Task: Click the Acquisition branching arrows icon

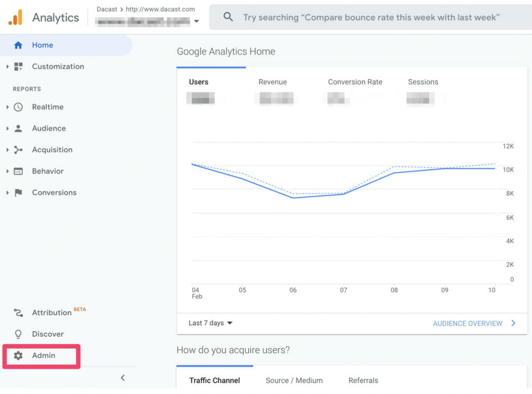Action: 18,150
